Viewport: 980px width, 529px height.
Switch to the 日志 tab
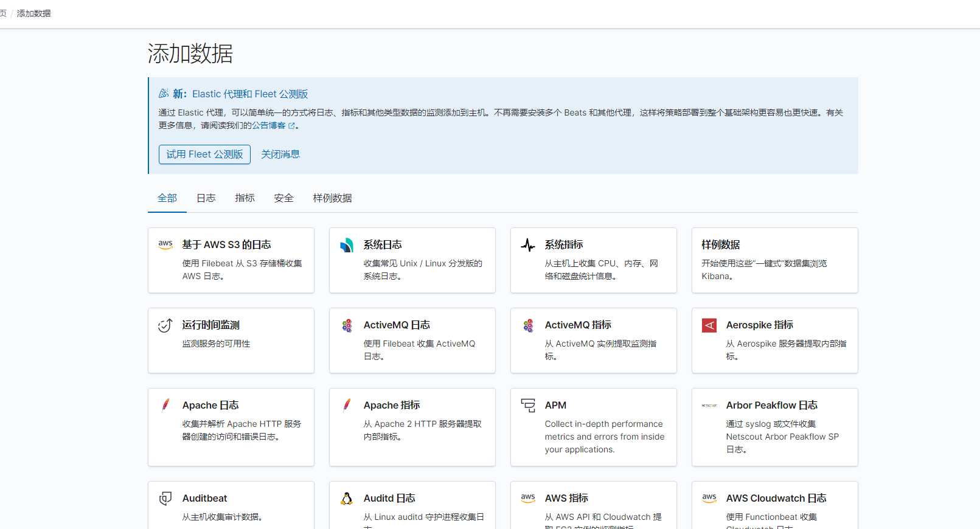click(x=206, y=198)
